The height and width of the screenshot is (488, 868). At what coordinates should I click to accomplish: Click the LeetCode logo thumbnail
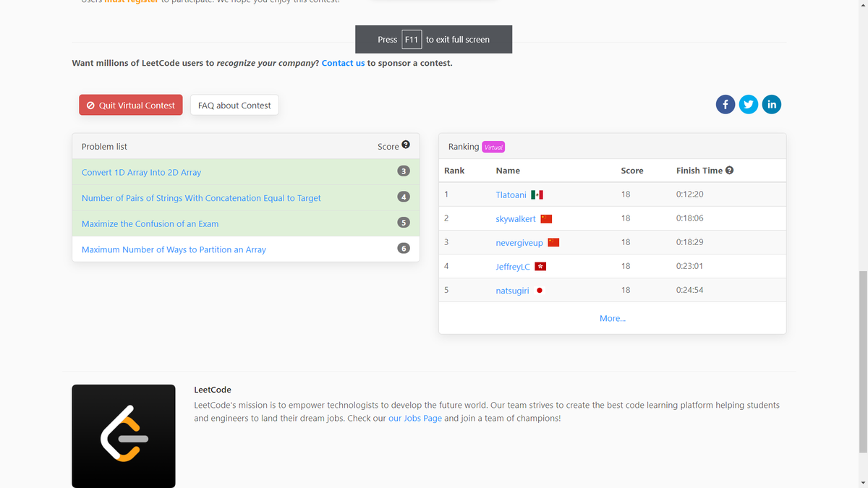pos(124,436)
